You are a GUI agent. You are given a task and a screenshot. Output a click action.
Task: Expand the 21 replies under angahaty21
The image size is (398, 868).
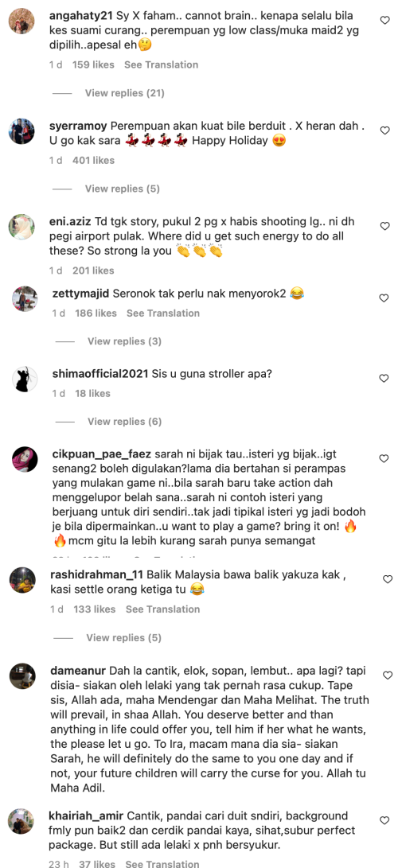click(x=124, y=93)
